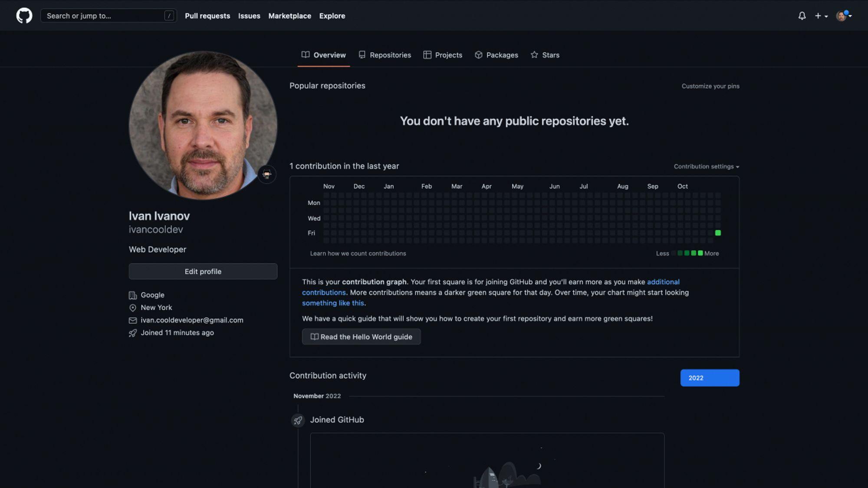Expand Contribution settings dropdown
Viewport: 868px width, 488px height.
point(706,166)
